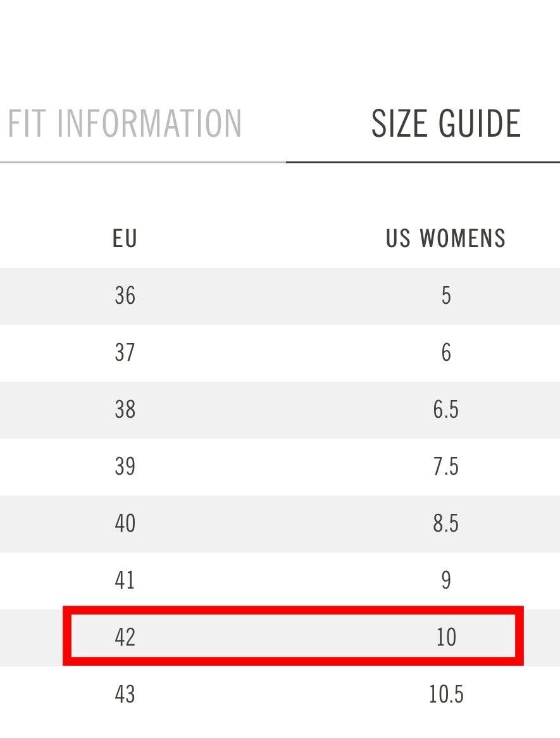Click the US Womens column header
This screenshot has width=560, height=738.
coord(445,239)
